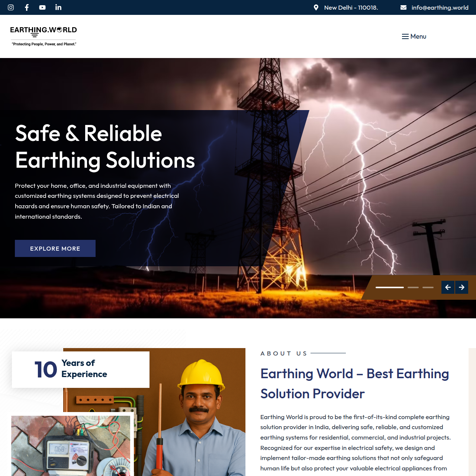The image size is (476, 476).
Task: Select the third slider indicator dash
Action: pos(428,287)
